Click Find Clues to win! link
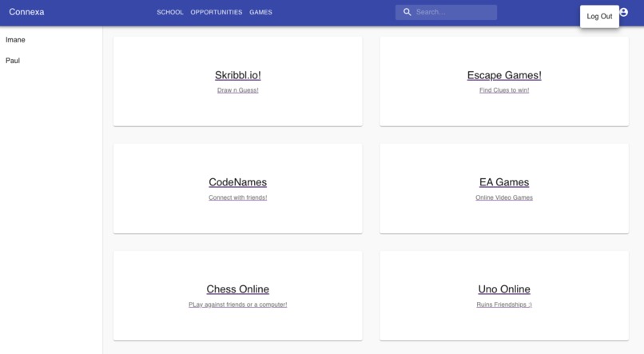Screen dimensions: 644x354 (x=504, y=90)
